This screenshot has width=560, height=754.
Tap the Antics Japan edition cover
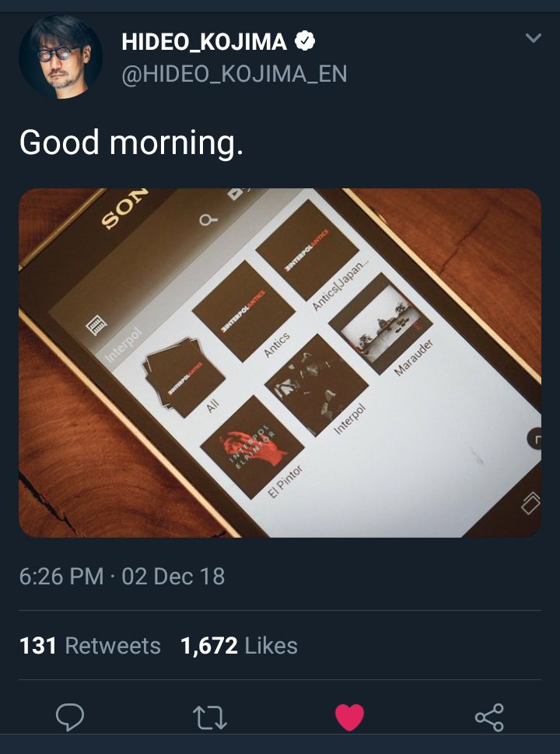click(306, 248)
